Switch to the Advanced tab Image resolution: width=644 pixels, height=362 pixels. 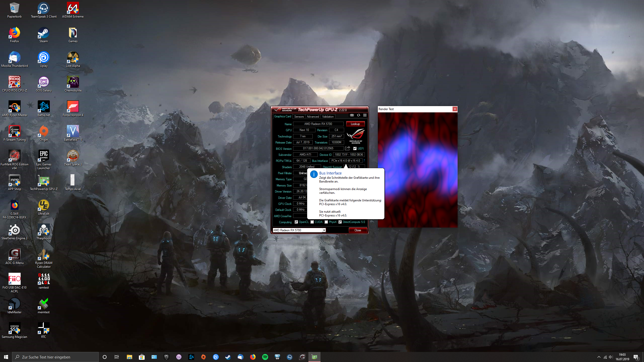point(313,117)
